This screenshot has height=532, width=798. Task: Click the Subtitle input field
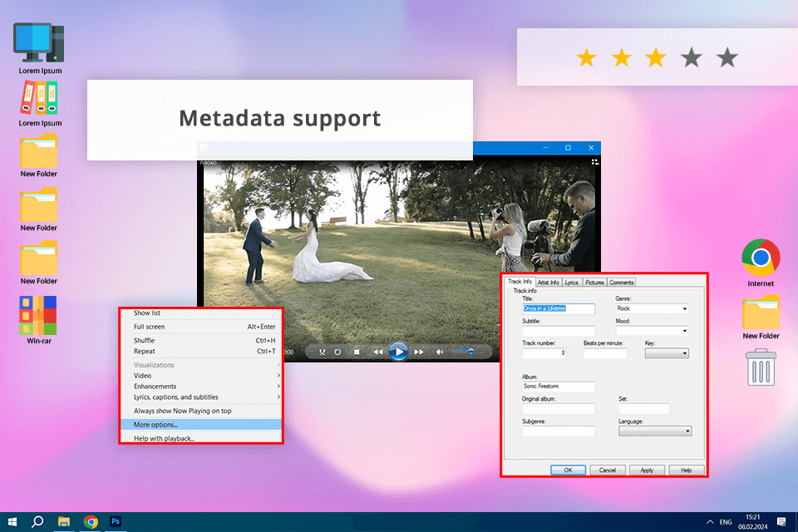pyautogui.click(x=559, y=331)
